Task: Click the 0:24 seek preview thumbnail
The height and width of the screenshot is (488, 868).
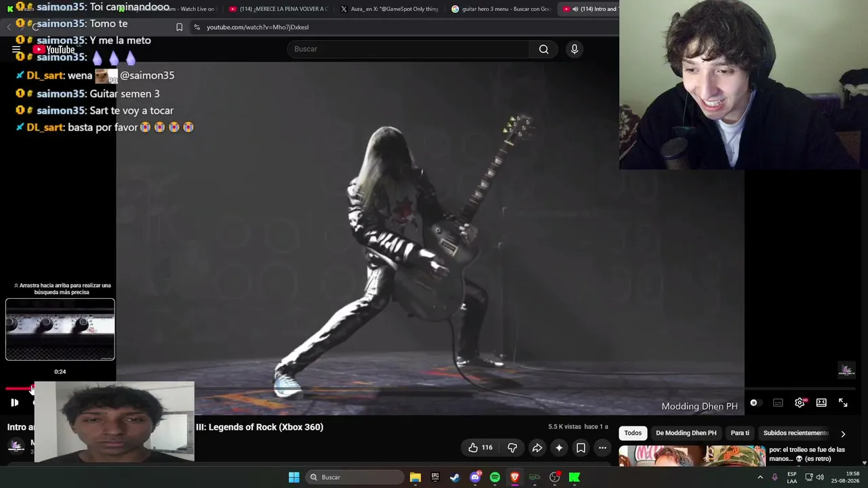Action: (x=60, y=329)
